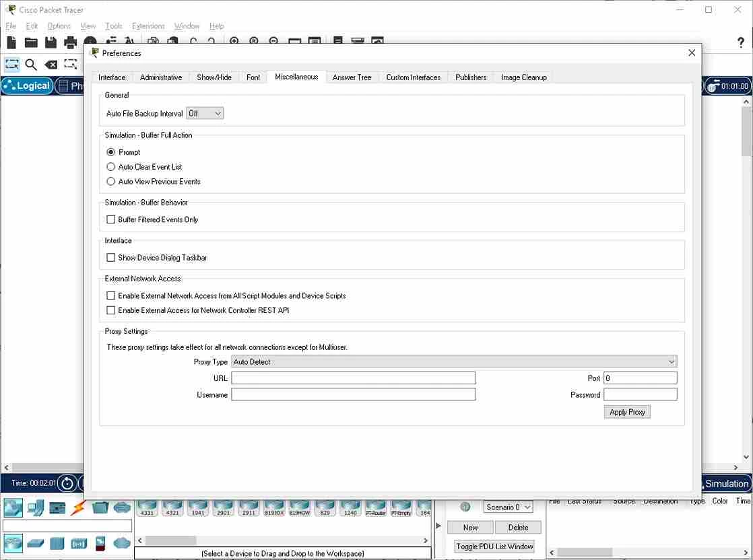Pick the 1941 router device
Screen dimensions: 753x560
coord(198,508)
